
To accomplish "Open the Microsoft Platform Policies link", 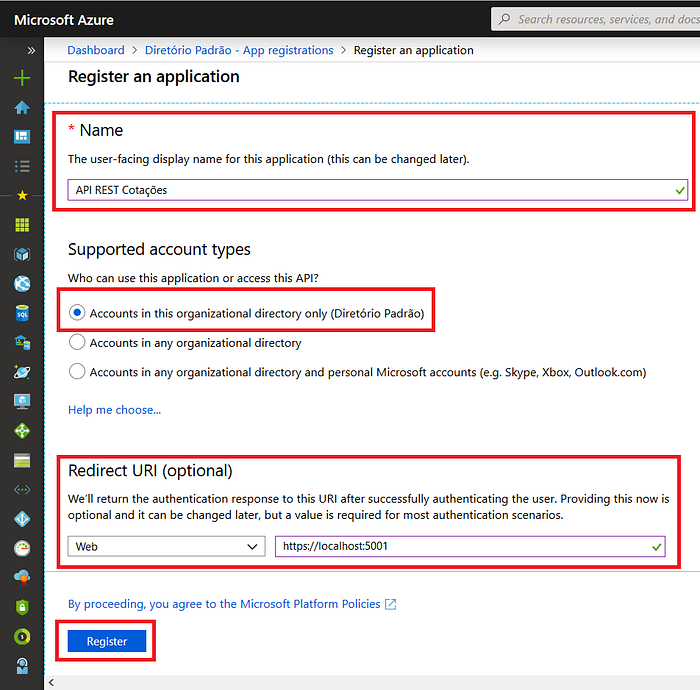I will coord(224,604).
